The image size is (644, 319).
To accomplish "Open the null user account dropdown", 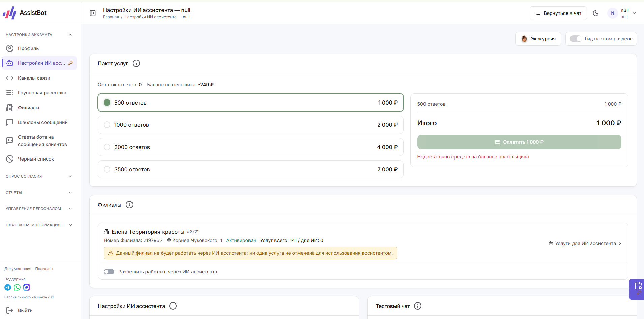I will 622,13.
